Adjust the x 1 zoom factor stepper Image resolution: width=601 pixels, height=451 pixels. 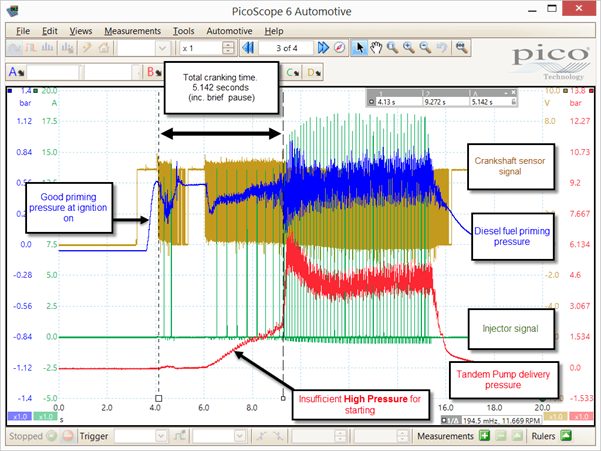pos(228,48)
